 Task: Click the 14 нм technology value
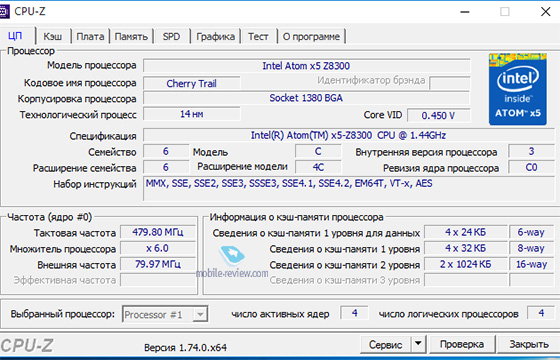point(192,114)
